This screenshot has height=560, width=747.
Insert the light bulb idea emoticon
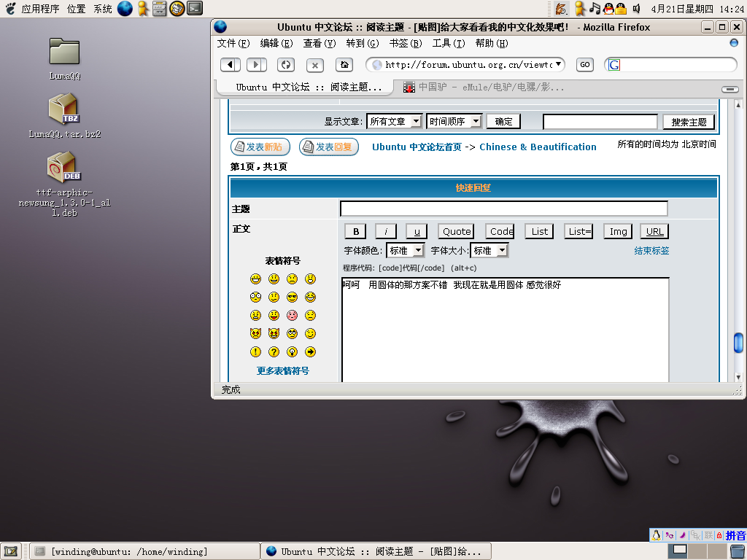[x=292, y=352]
